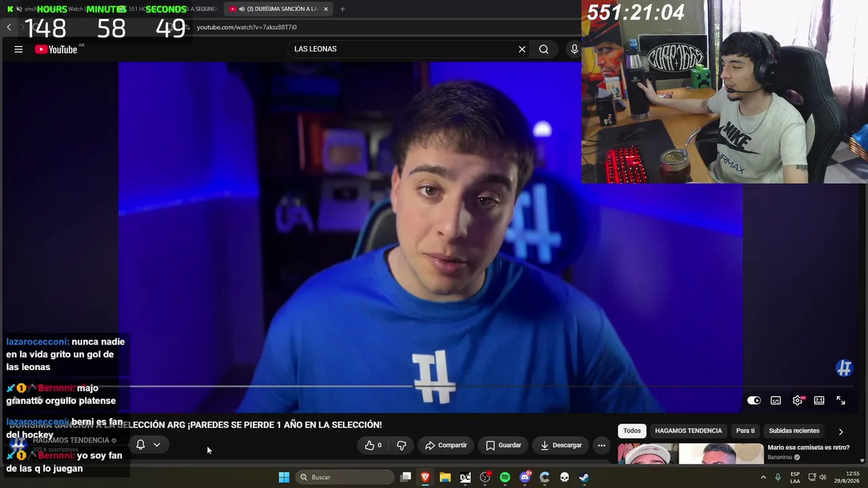This screenshot has height=488, width=868.
Task: Open the taskbar app left of Spotify
Action: click(x=485, y=477)
